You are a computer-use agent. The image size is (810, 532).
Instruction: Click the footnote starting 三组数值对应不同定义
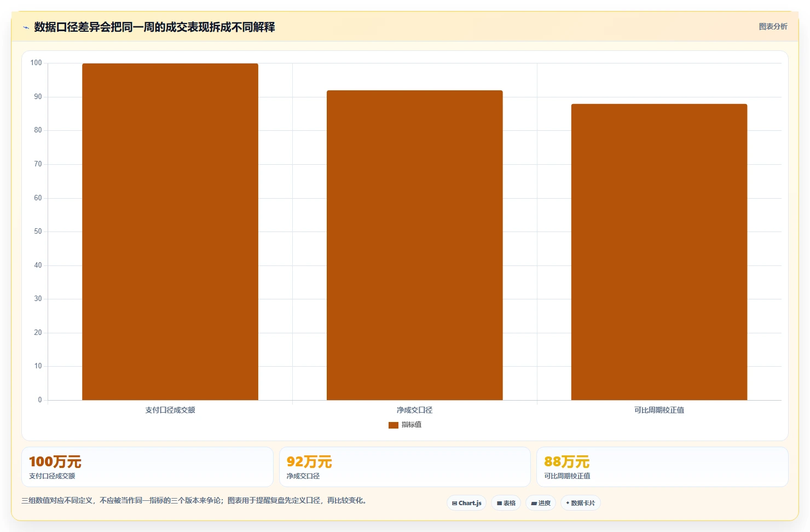pos(194,500)
